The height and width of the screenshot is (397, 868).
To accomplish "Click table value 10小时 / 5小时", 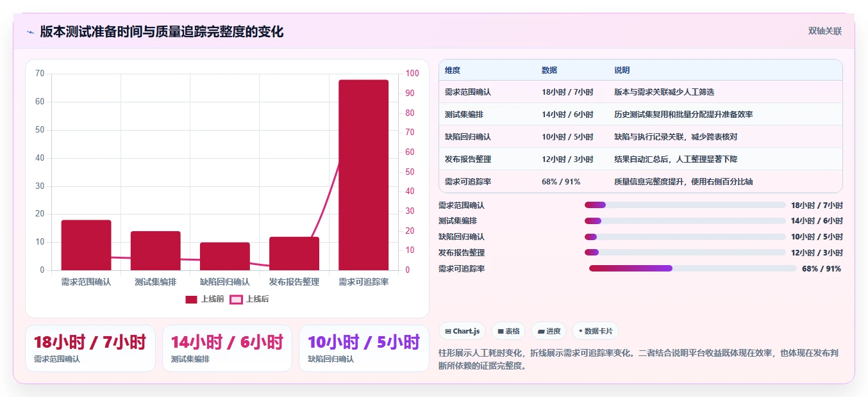I will 567,137.
